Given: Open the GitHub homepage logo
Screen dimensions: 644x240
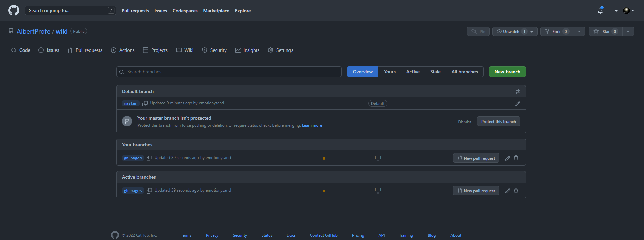Looking at the screenshot, I should (14, 11).
